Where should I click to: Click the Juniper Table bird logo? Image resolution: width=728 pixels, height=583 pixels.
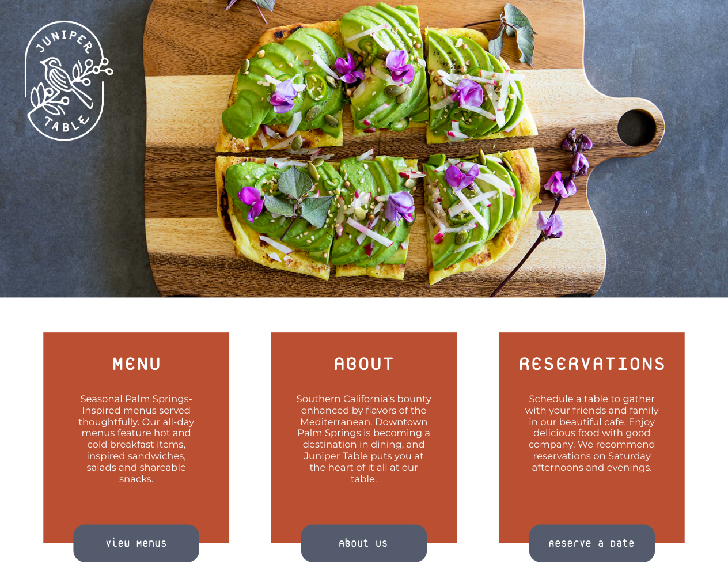pos(69,81)
